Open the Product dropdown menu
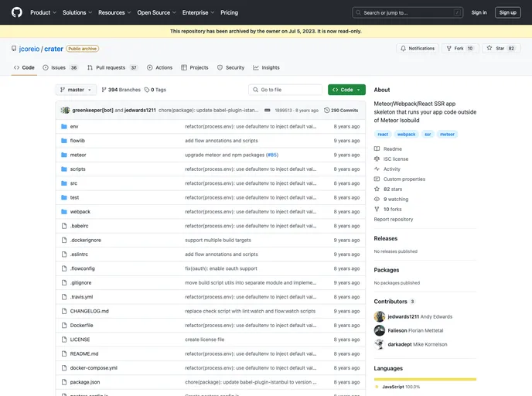Image resolution: width=532 pixels, height=396 pixels. (x=43, y=12)
